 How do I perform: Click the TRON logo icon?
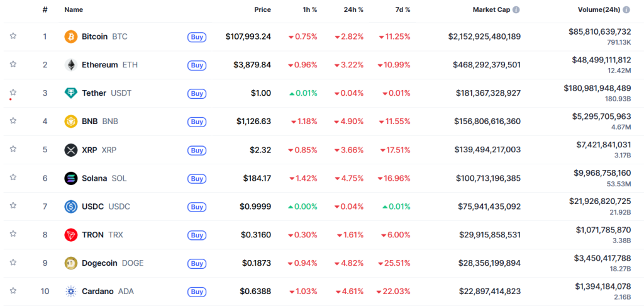[x=71, y=235]
